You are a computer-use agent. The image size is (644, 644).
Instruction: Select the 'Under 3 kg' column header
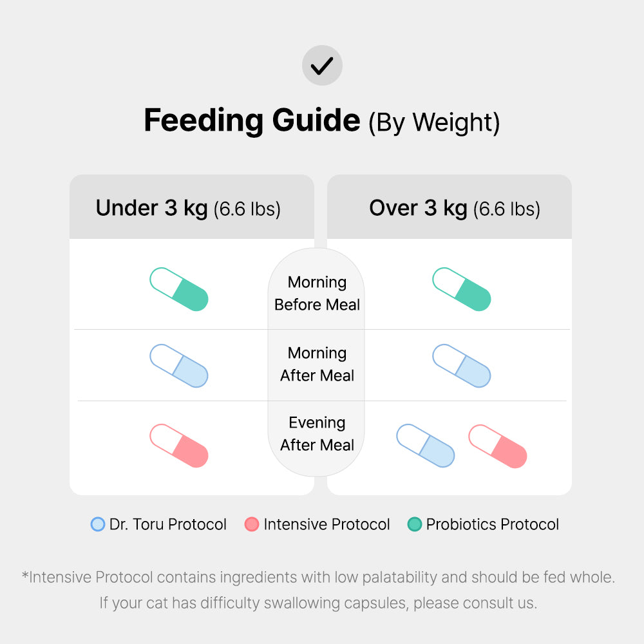tap(188, 208)
